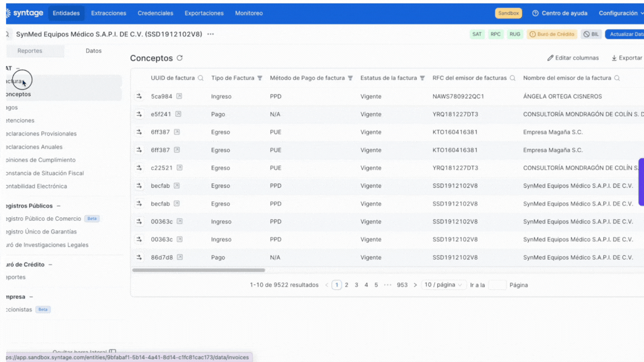
Task: Open the 10 / página dropdown
Action: point(443,285)
